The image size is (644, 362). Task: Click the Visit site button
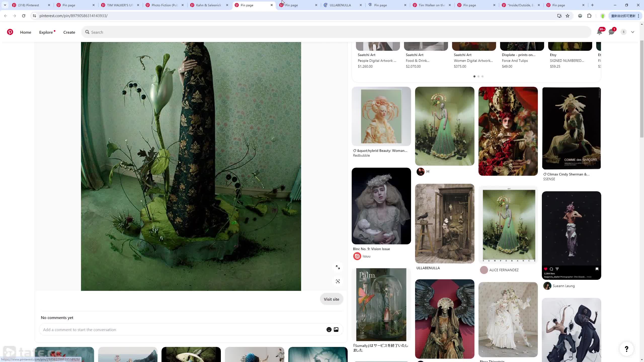click(331, 299)
